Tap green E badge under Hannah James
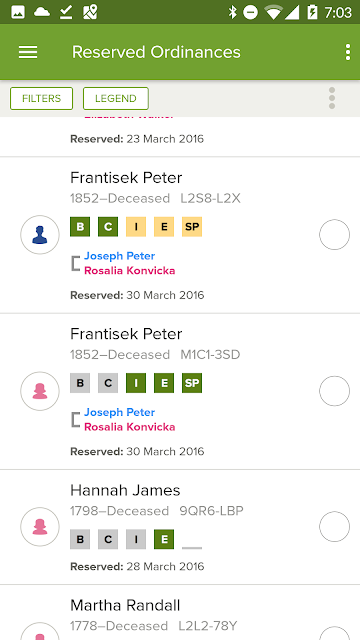Viewport: 360px width, 640px height. pyautogui.click(x=164, y=539)
